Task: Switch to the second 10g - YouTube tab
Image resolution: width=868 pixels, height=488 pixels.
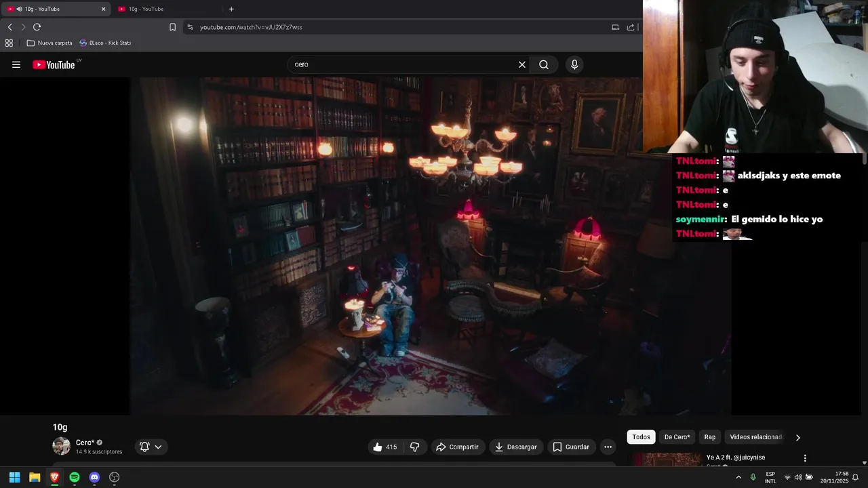Action: tap(167, 9)
